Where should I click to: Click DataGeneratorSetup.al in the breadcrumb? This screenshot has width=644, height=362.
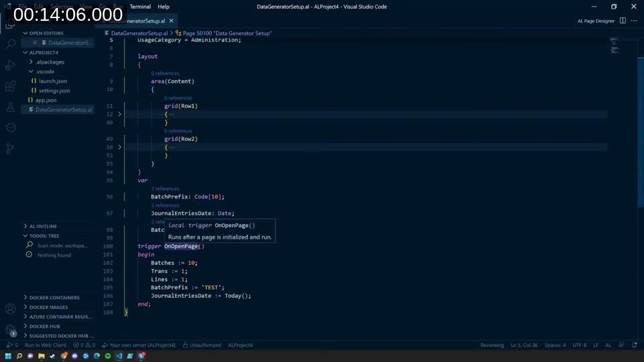click(140, 34)
